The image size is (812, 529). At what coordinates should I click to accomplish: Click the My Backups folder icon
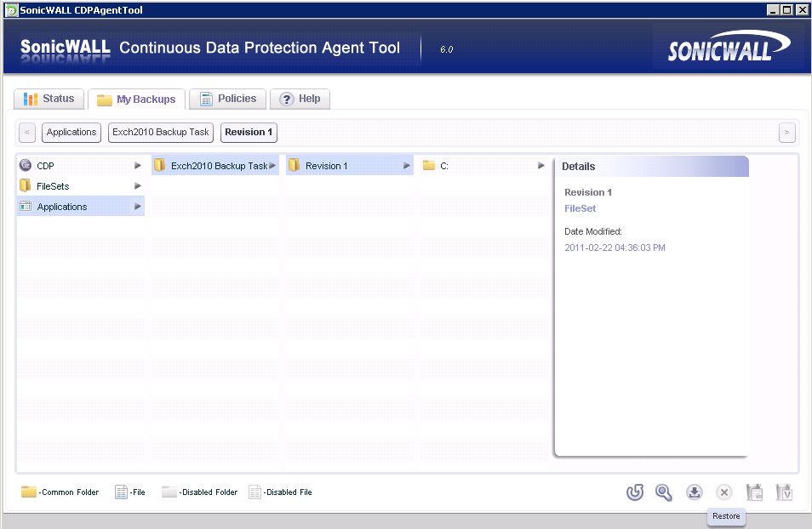pyautogui.click(x=105, y=100)
